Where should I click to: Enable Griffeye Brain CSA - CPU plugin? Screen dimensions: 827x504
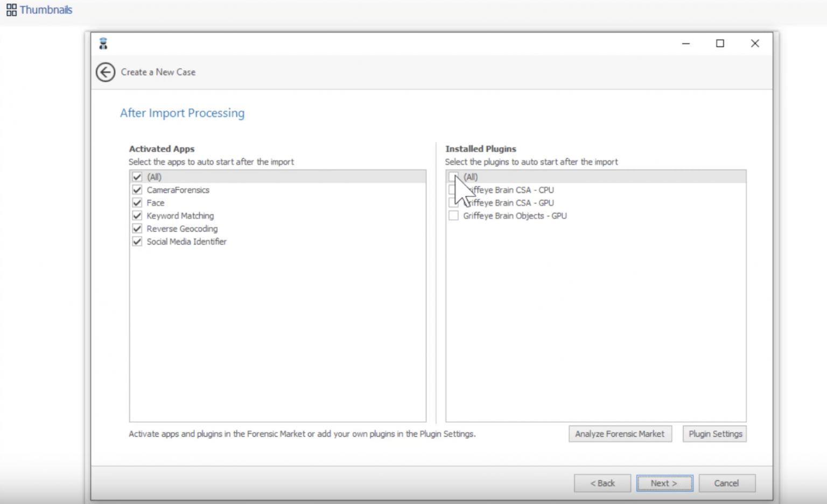coord(452,190)
